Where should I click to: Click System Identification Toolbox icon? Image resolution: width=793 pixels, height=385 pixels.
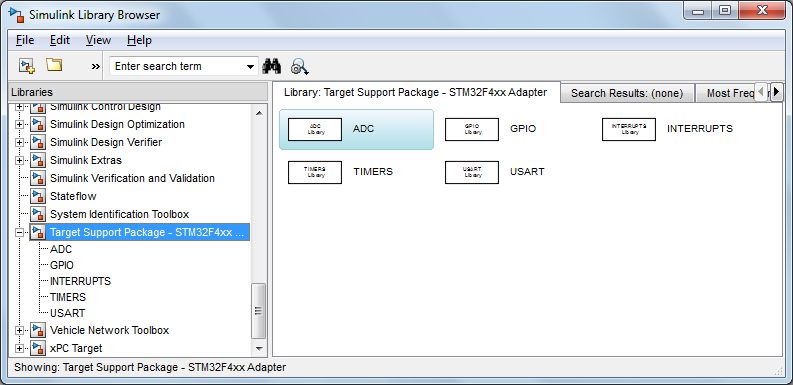pyautogui.click(x=37, y=214)
